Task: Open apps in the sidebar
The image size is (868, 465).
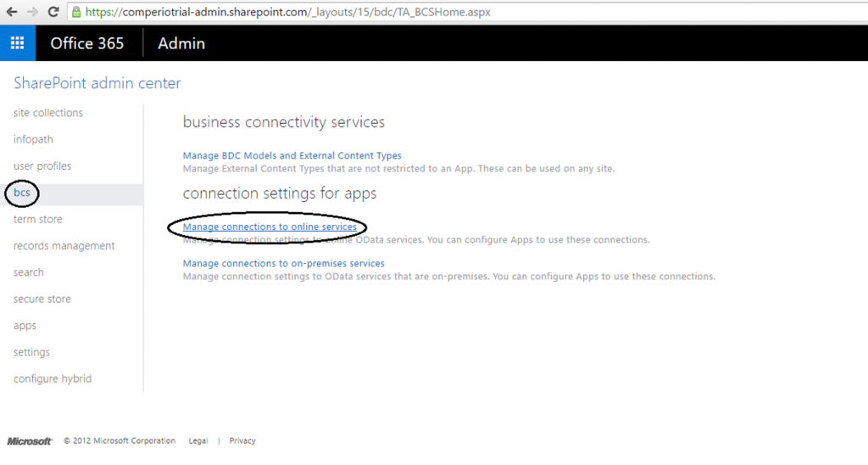Action: (25, 326)
